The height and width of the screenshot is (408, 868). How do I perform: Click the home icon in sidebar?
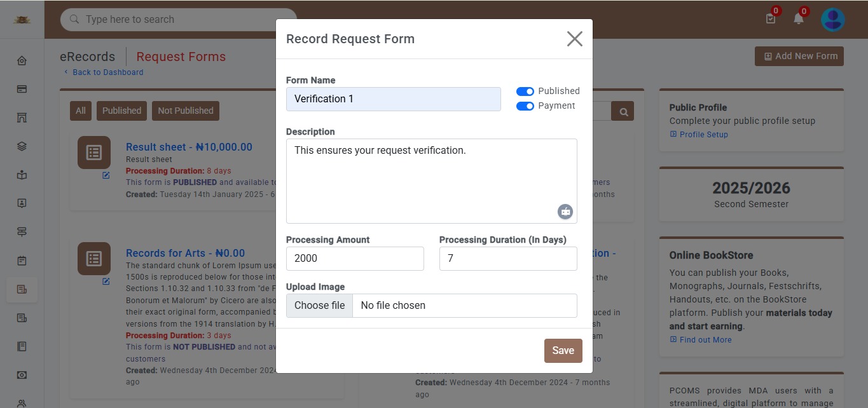22,61
